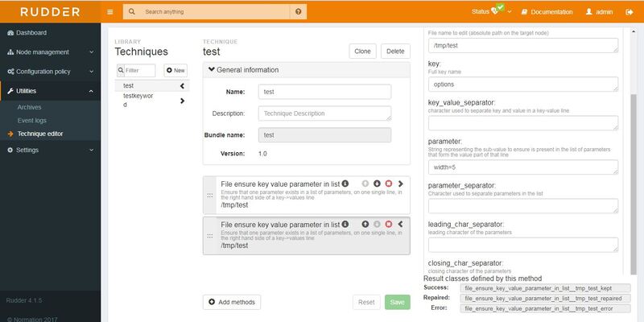The height and width of the screenshot is (322, 644).
Task: Select the Repaired result class field
Action: [545, 298]
